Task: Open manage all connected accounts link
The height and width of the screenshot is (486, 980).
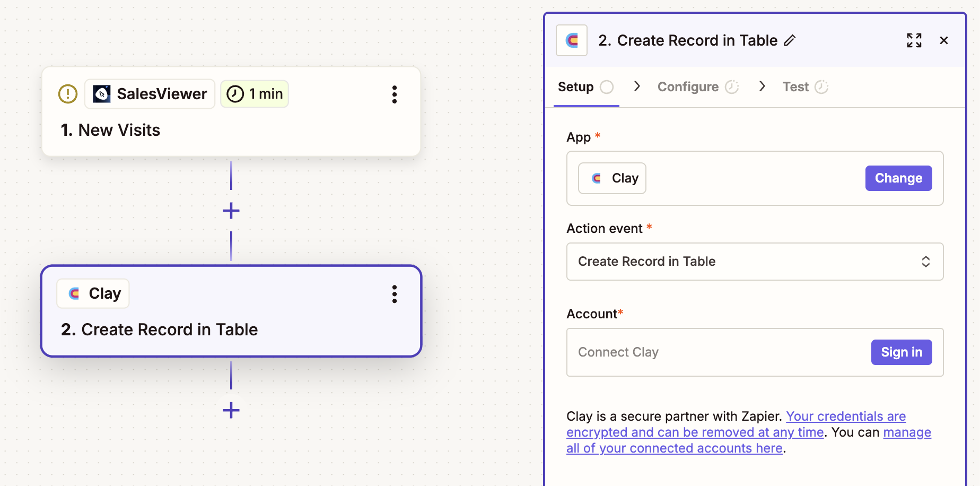Action: [749, 440]
